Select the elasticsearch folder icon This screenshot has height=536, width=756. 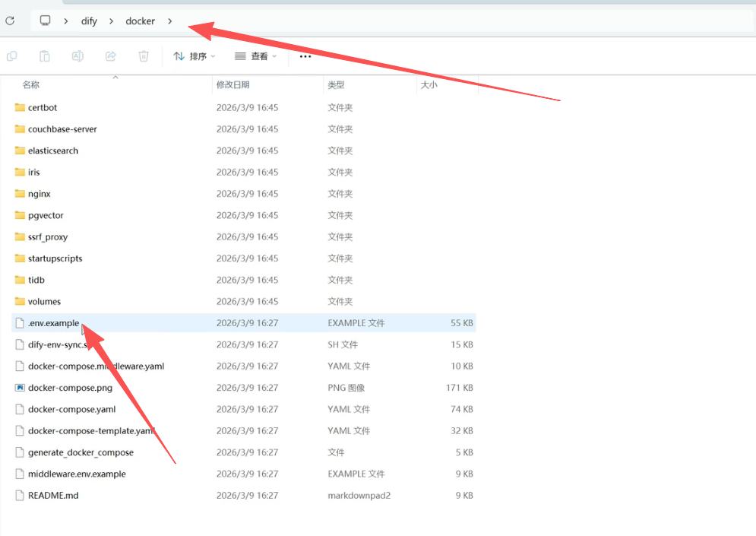[x=20, y=151]
